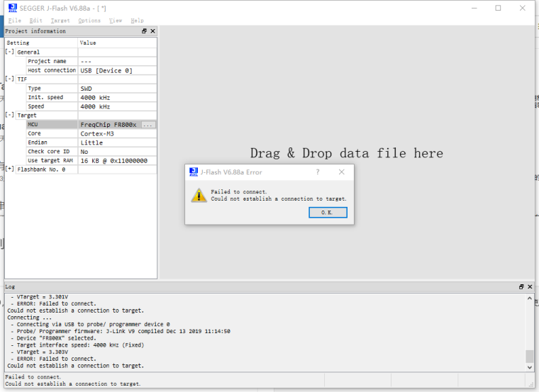Open the MCU device selection ellipsis button

tap(148, 125)
